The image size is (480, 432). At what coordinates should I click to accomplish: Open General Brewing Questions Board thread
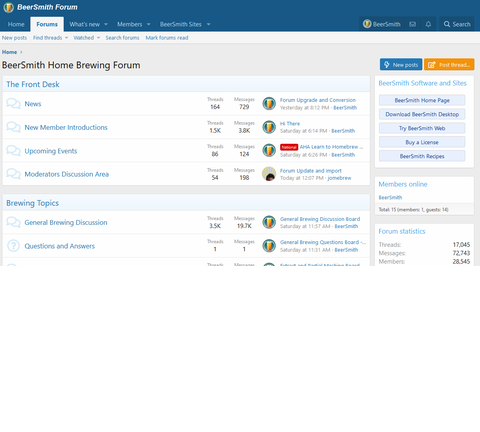323,242
